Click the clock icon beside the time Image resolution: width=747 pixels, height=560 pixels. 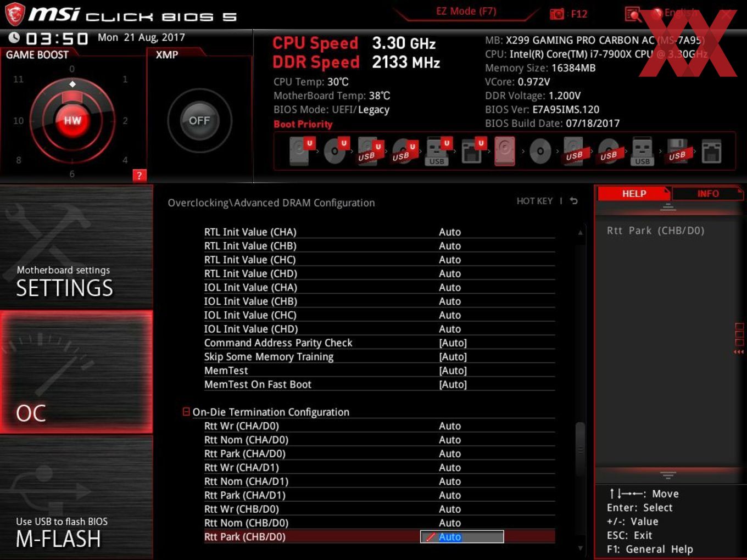click(x=14, y=38)
